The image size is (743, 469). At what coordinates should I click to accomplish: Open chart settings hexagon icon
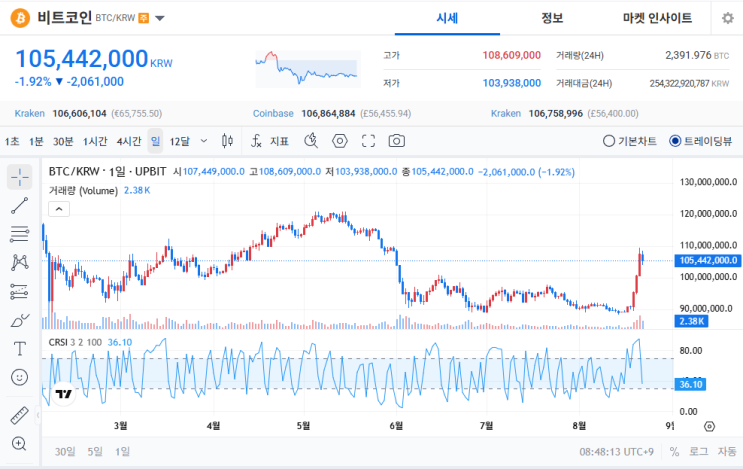coord(340,141)
